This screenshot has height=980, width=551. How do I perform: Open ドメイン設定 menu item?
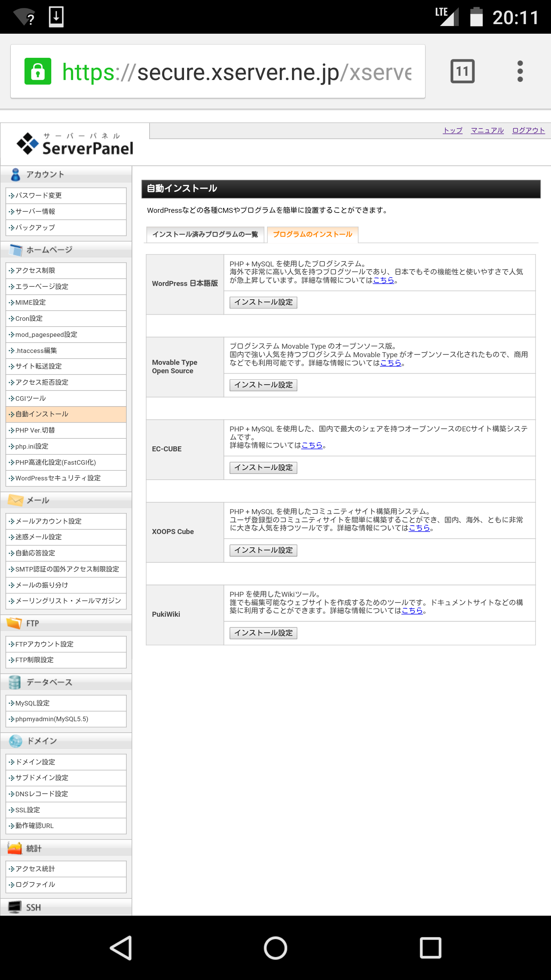(66, 762)
